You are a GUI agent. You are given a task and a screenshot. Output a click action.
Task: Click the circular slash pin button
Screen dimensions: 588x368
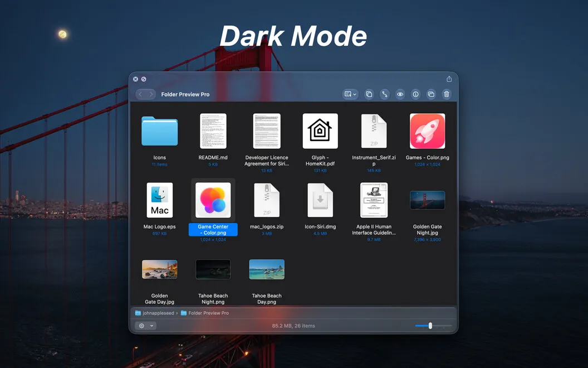144,79
